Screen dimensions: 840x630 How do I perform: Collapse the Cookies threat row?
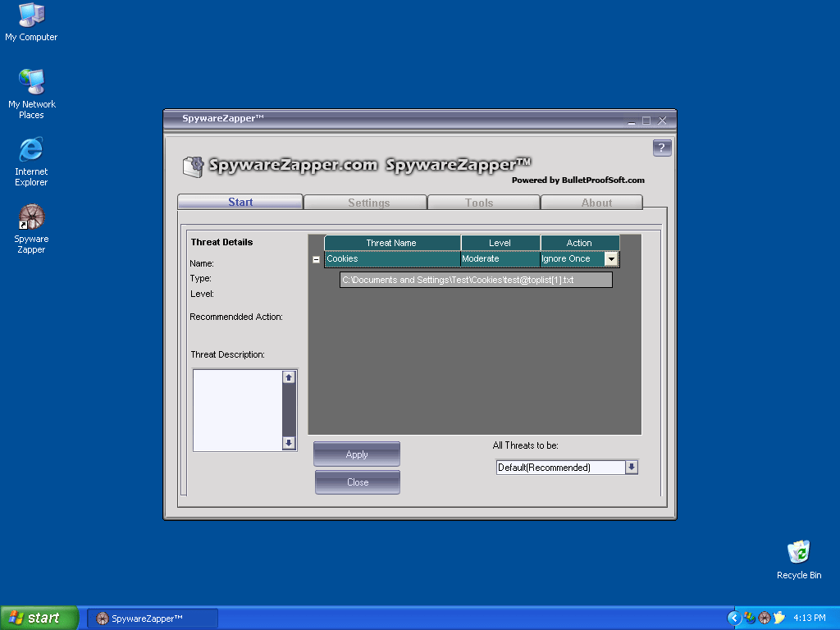point(317,259)
